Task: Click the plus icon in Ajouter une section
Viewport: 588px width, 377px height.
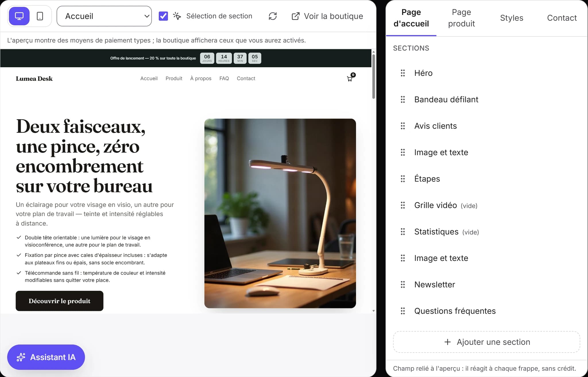Action: coord(447,342)
